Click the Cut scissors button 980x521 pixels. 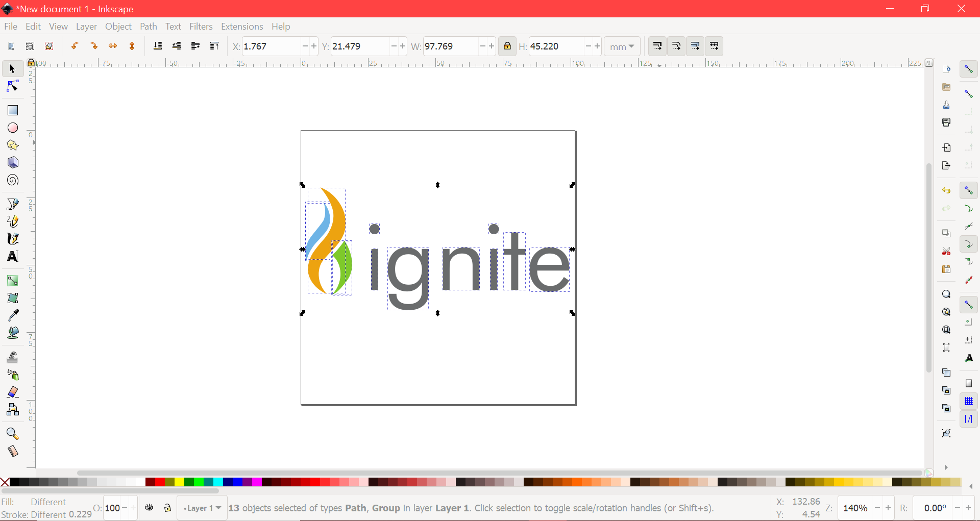pyautogui.click(x=946, y=252)
